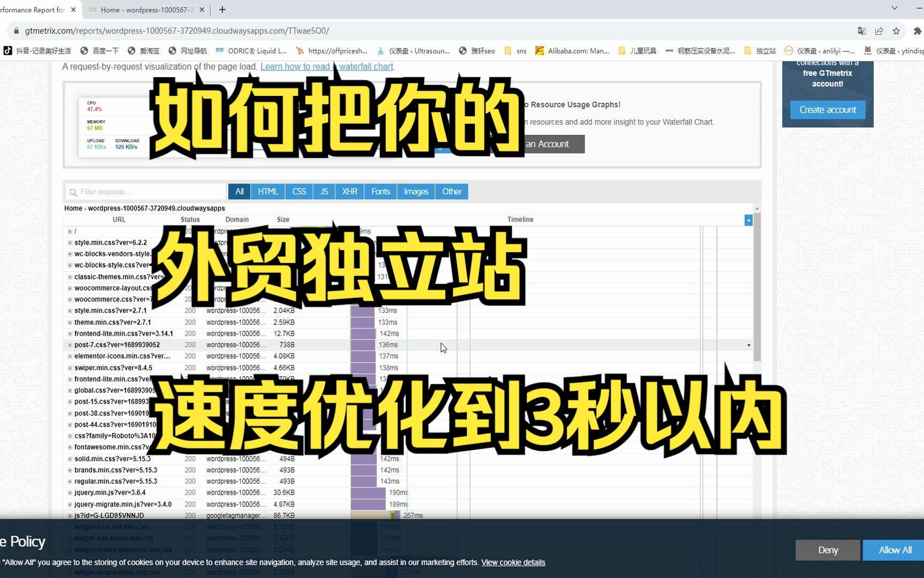Open the 爱淘宝 bookmark
Image resolution: width=924 pixels, height=578 pixels.
point(143,51)
